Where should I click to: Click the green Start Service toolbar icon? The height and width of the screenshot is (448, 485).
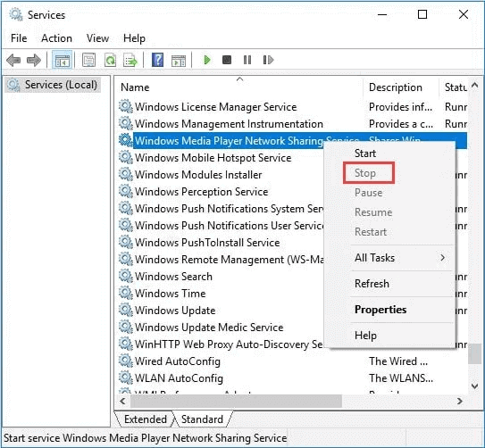click(207, 60)
